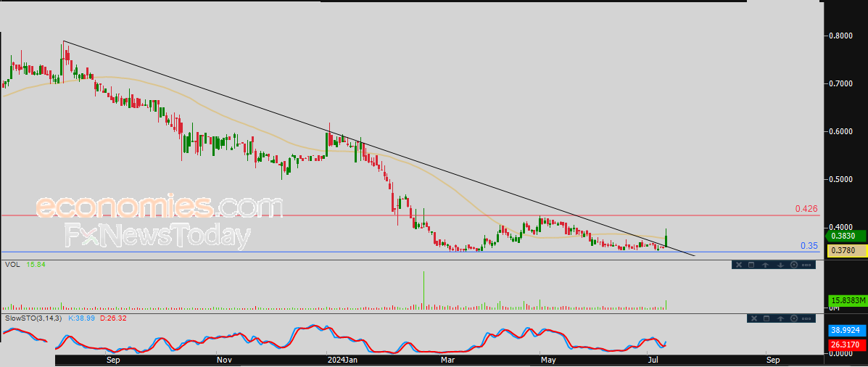Click the Sep label at timeline end

click(x=773, y=360)
